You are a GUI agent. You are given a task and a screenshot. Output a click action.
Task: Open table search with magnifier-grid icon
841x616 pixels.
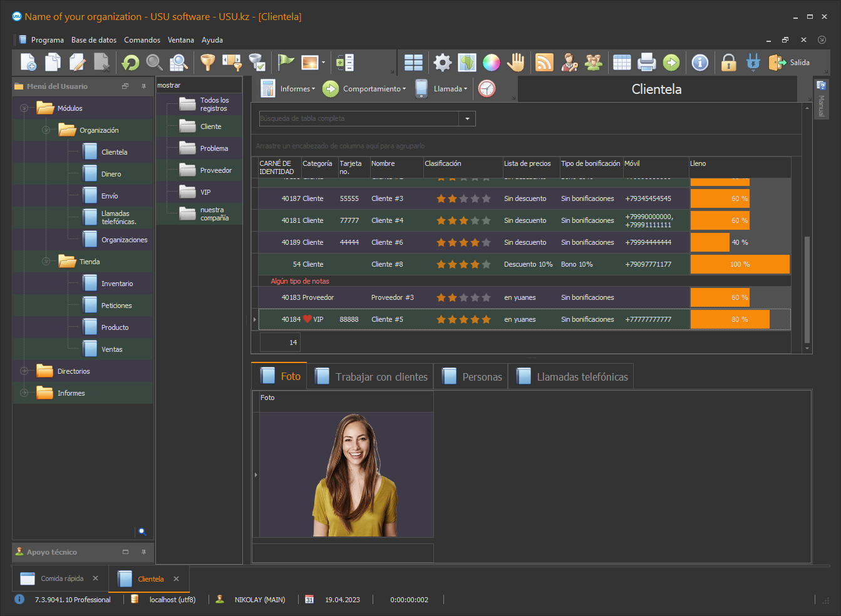tap(178, 63)
